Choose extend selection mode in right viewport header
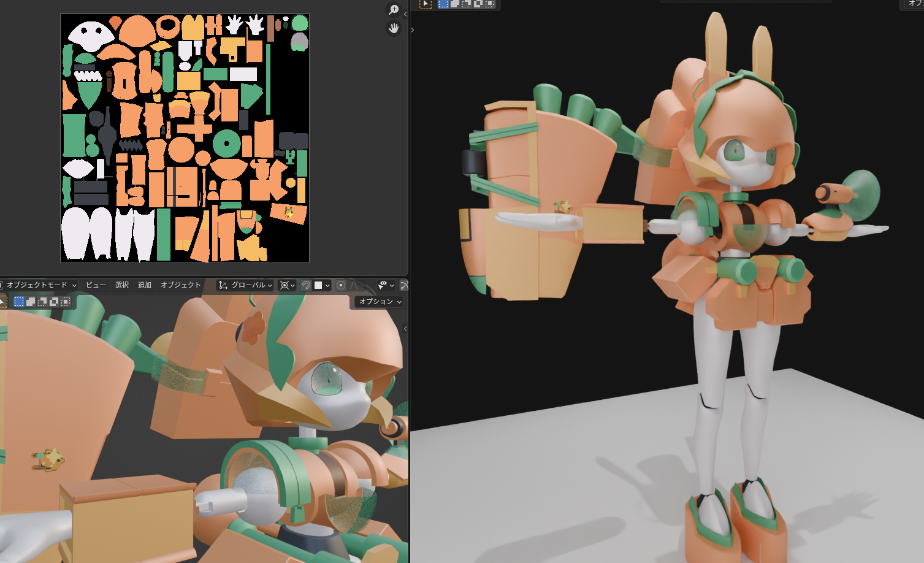The width and height of the screenshot is (924, 563). [x=455, y=4]
